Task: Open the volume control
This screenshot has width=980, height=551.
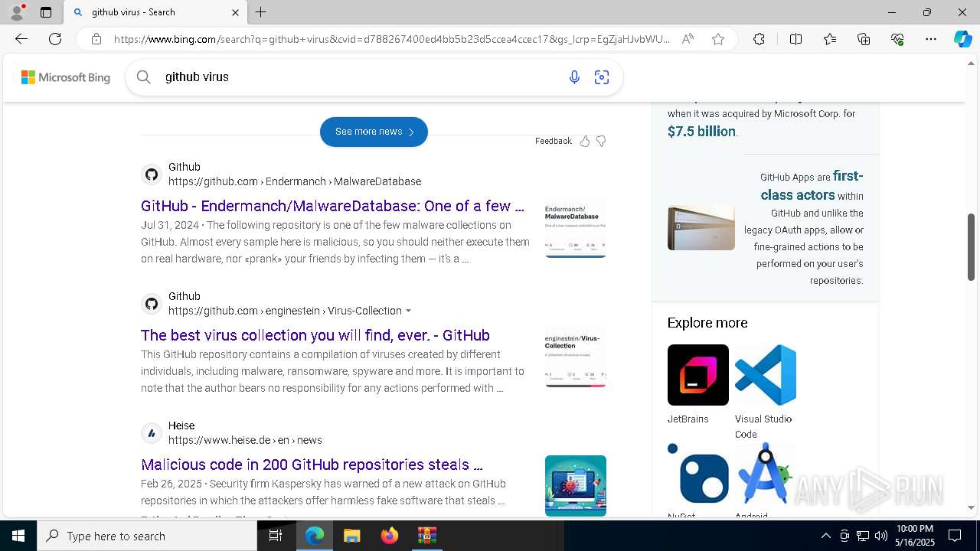Action: point(880,536)
